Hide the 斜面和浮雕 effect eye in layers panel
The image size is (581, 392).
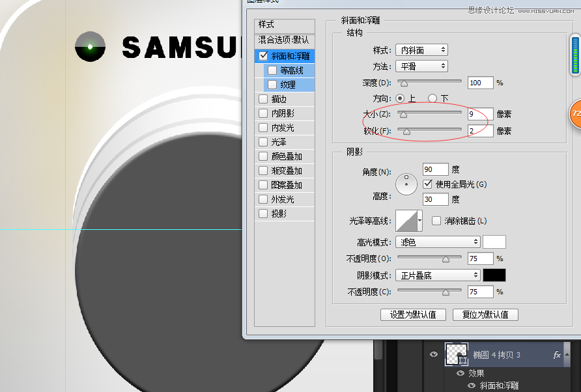(x=472, y=385)
